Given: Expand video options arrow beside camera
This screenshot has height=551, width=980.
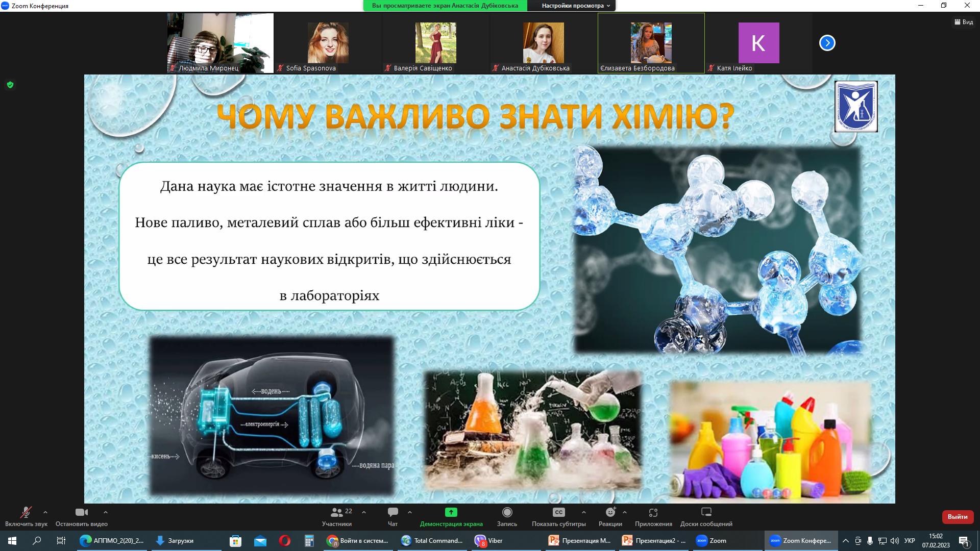Looking at the screenshot, I should 106,512.
